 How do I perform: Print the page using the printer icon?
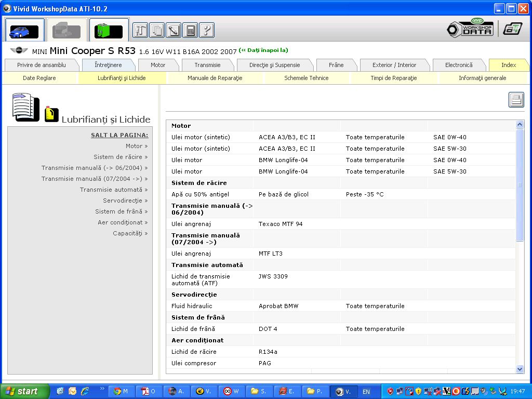(x=516, y=100)
